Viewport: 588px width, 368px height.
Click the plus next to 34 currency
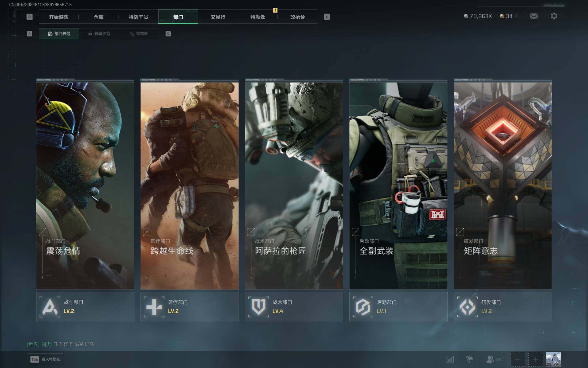(516, 16)
